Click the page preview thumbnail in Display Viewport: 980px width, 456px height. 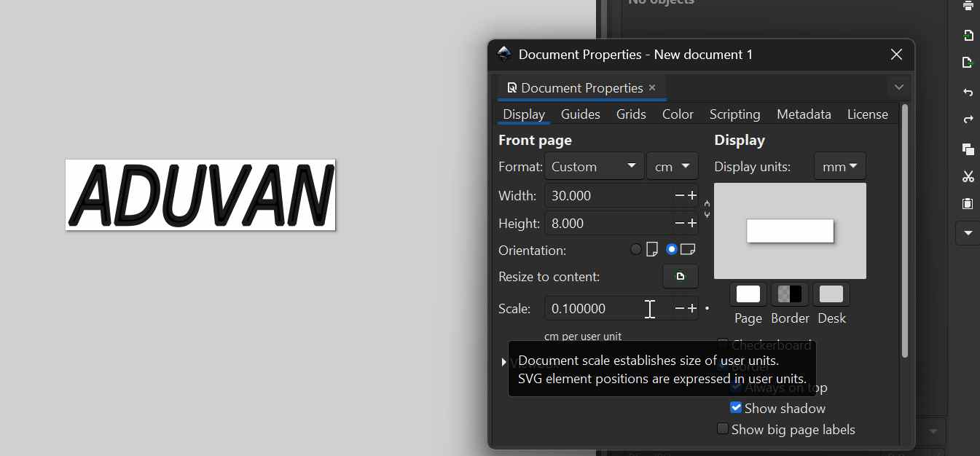tap(790, 231)
